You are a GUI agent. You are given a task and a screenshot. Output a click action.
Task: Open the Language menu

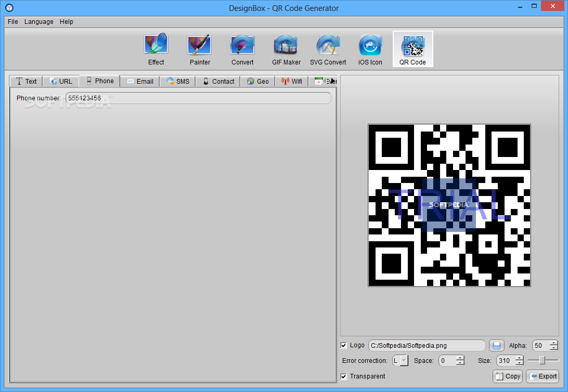coord(39,22)
